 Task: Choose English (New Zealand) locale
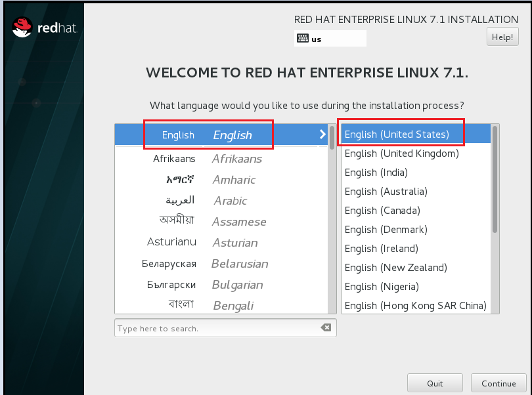pyautogui.click(x=416, y=267)
